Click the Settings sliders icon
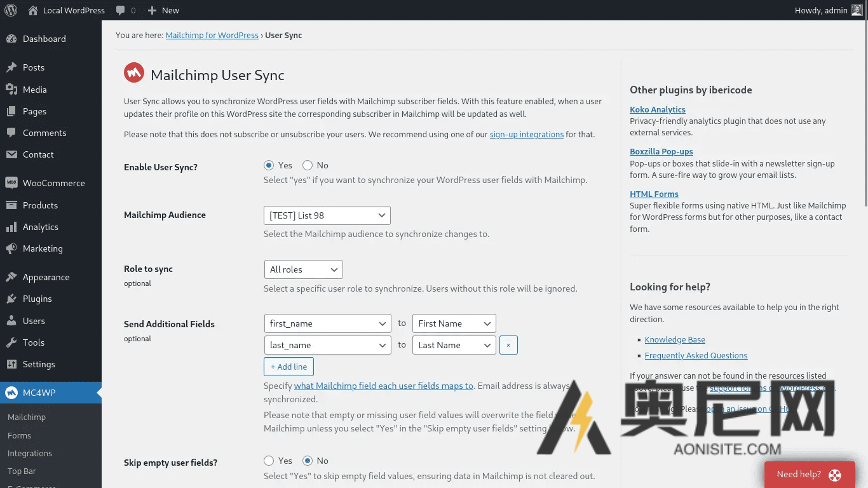 click(11, 364)
